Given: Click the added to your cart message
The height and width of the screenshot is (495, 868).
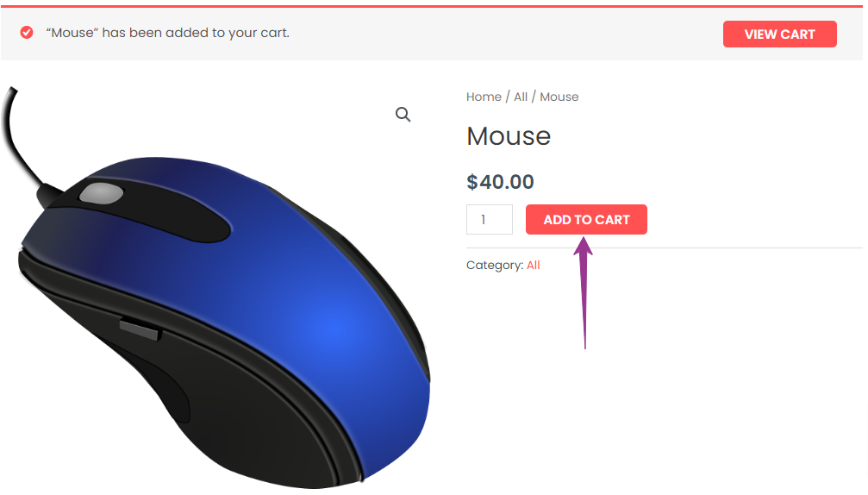Looking at the screenshot, I should pos(168,33).
